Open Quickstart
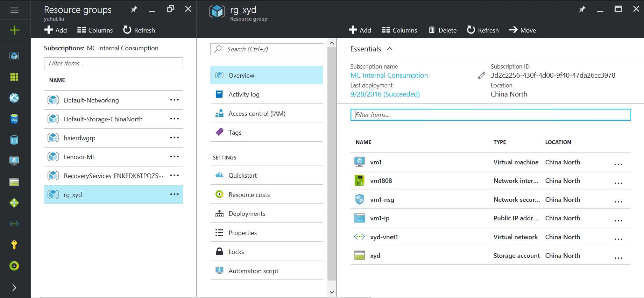644x298 pixels. tap(267, 176)
